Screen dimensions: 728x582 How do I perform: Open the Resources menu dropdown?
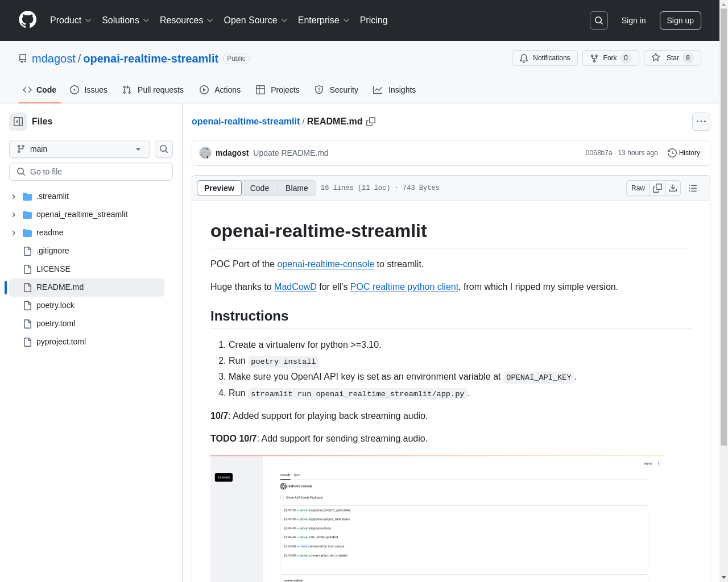click(187, 20)
